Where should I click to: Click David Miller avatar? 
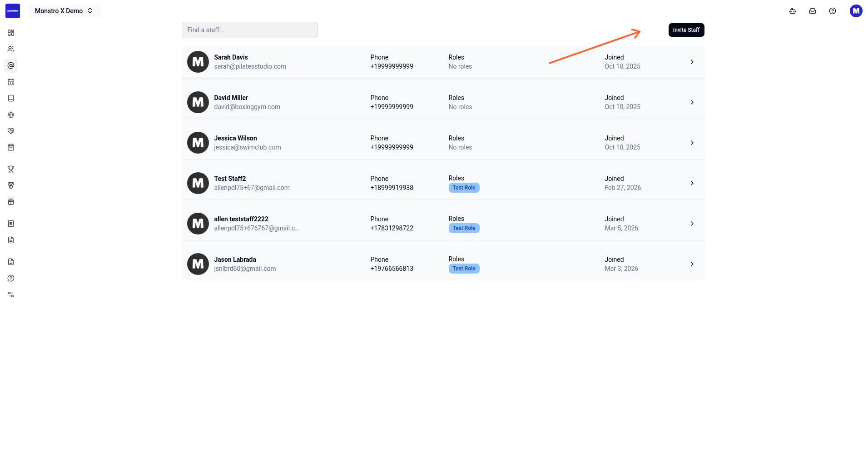click(198, 102)
